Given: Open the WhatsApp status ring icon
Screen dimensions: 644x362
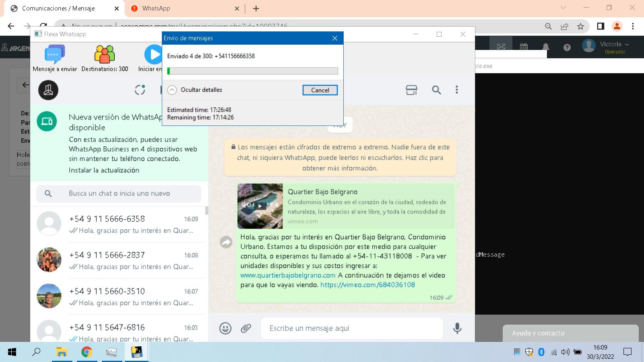Looking at the screenshot, I should 140,90.
